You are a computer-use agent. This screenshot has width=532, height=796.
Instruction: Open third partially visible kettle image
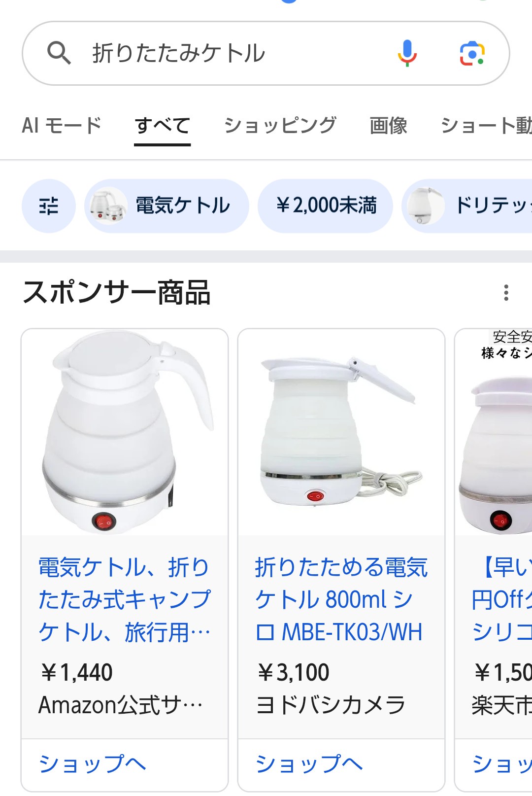click(x=494, y=432)
